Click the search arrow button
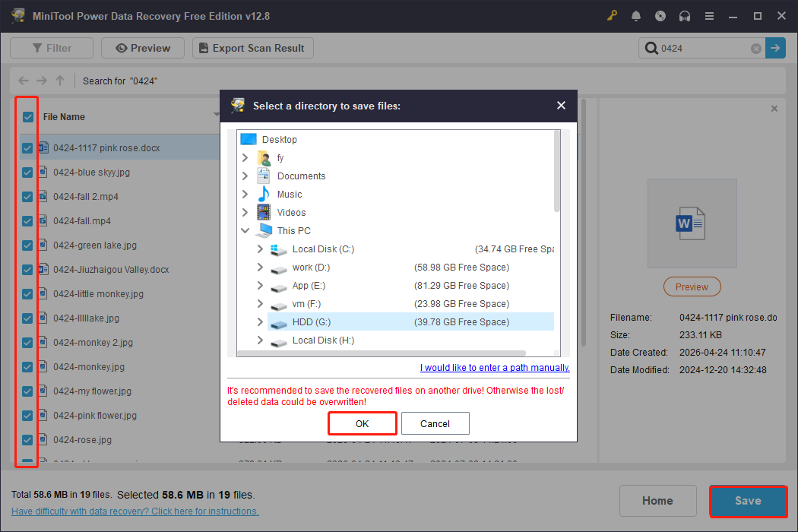The height and width of the screenshot is (532, 798). [x=775, y=48]
